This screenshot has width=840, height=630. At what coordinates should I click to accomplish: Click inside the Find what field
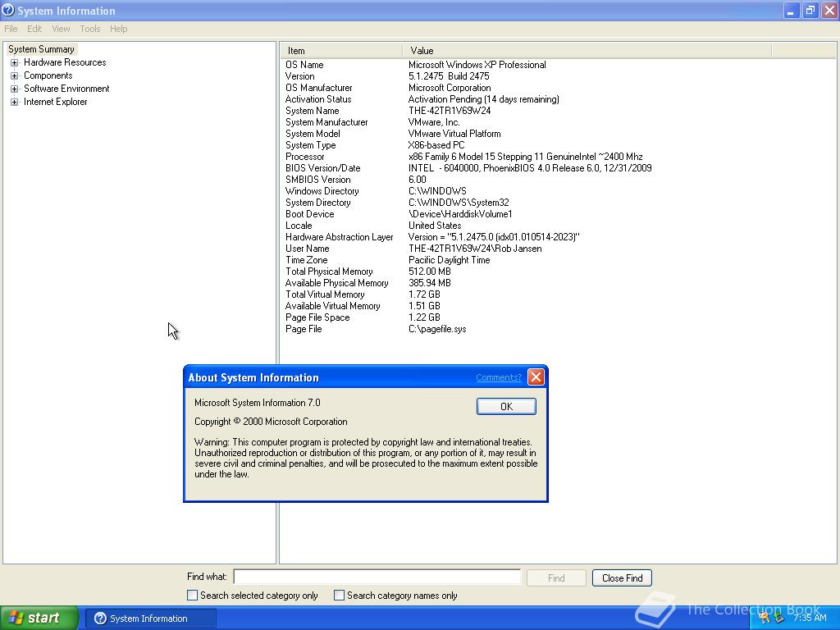click(377, 577)
